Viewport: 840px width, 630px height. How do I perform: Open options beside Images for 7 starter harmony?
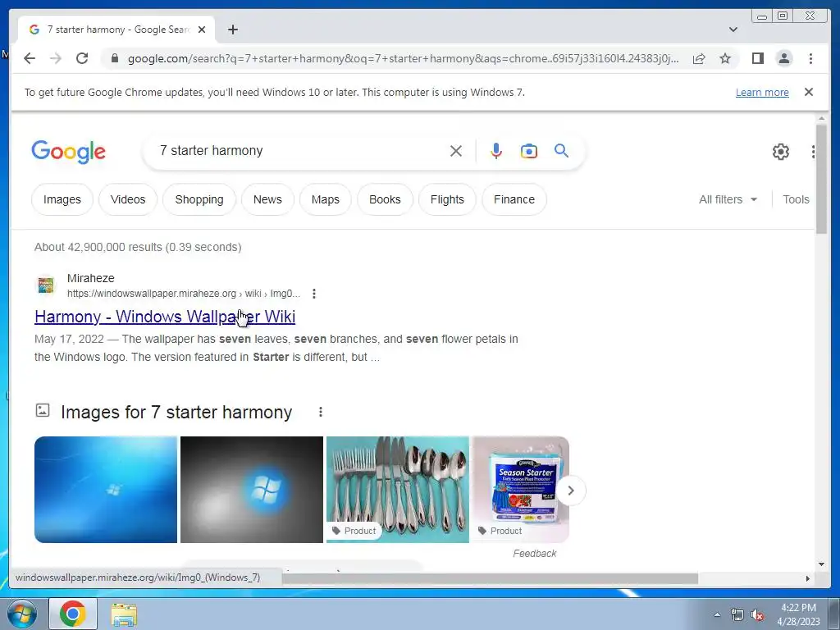pos(321,412)
